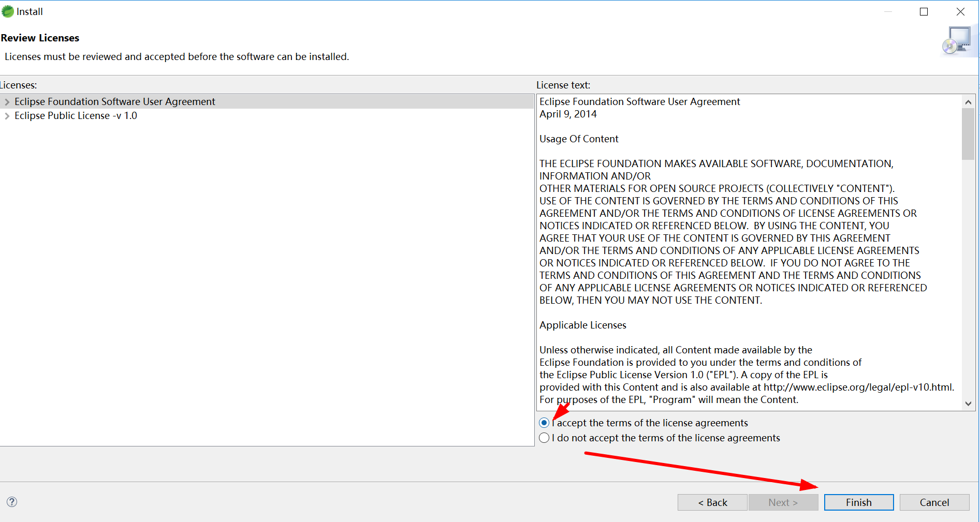The height and width of the screenshot is (522, 980).
Task: Click "Applicable Licenses" heading in license text
Action: coord(583,325)
